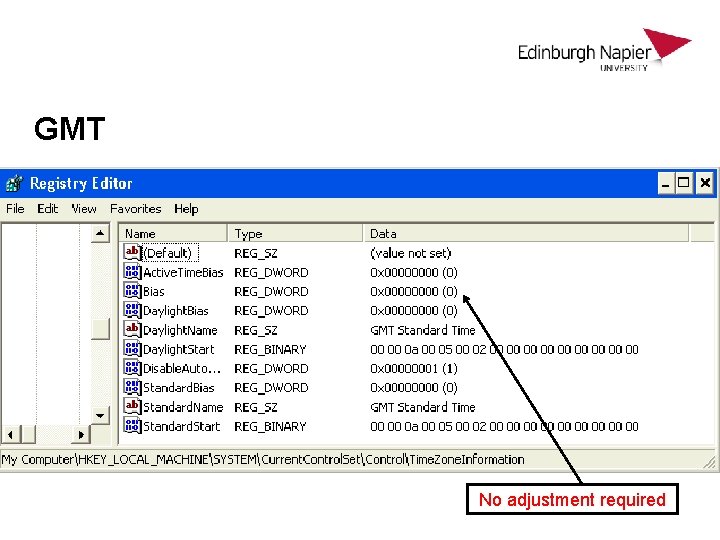
Task: Select the ActiveTimeBias value name
Action: pyautogui.click(x=183, y=272)
